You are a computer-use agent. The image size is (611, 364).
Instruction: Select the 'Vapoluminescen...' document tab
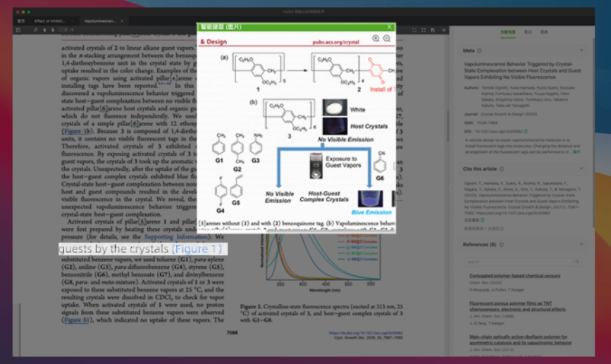pyautogui.click(x=100, y=21)
